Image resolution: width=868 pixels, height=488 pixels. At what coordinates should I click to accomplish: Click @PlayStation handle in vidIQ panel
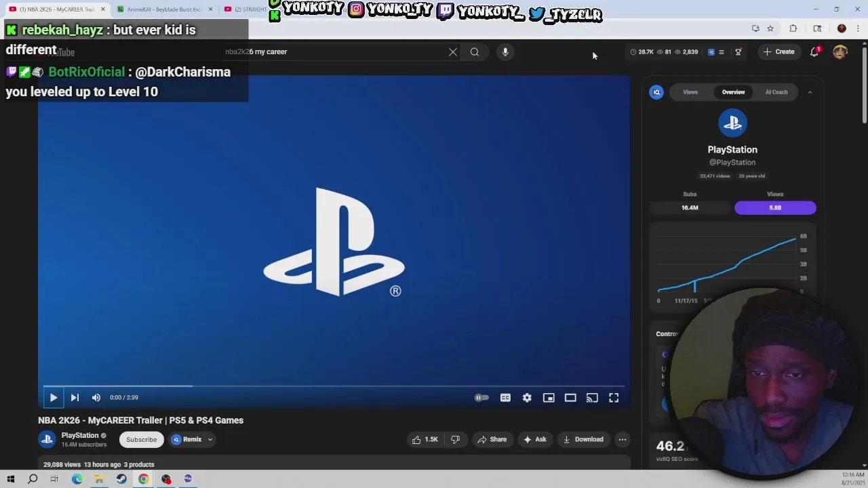pos(732,163)
